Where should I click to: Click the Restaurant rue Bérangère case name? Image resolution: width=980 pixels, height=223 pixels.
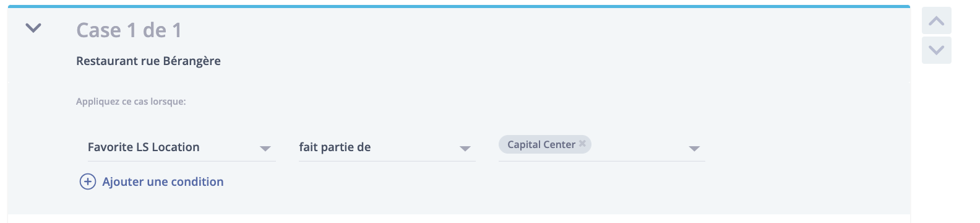pyautogui.click(x=148, y=61)
